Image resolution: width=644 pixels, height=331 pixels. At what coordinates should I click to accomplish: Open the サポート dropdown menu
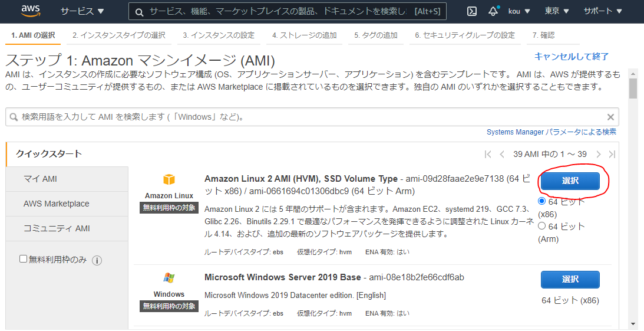[x=603, y=11]
